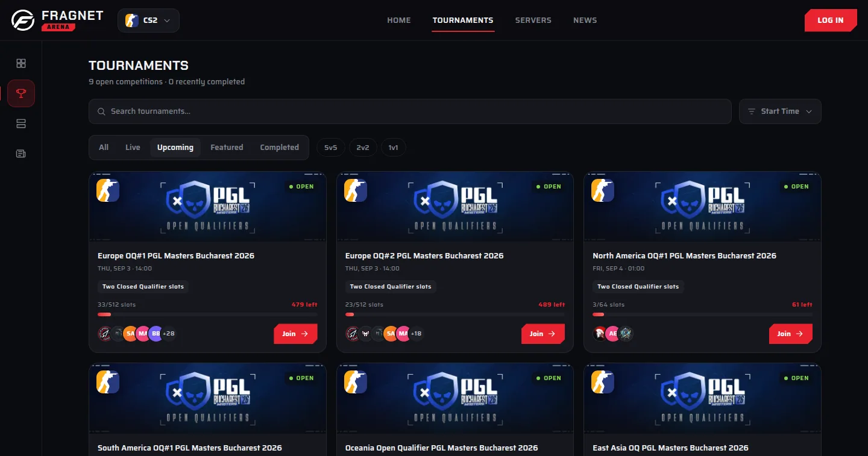The width and height of the screenshot is (868, 456).
Task: Open Europe OQ#2 PGL Masters Bucharest 2026 title
Action: [424, 256]
